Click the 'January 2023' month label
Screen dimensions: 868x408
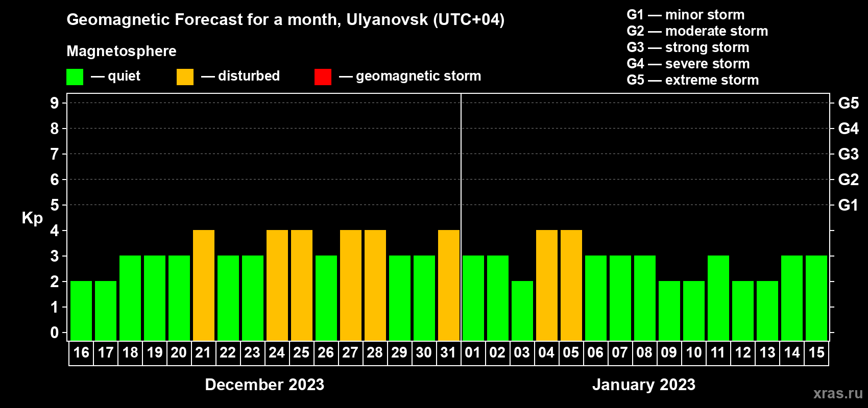coord(644,385)
